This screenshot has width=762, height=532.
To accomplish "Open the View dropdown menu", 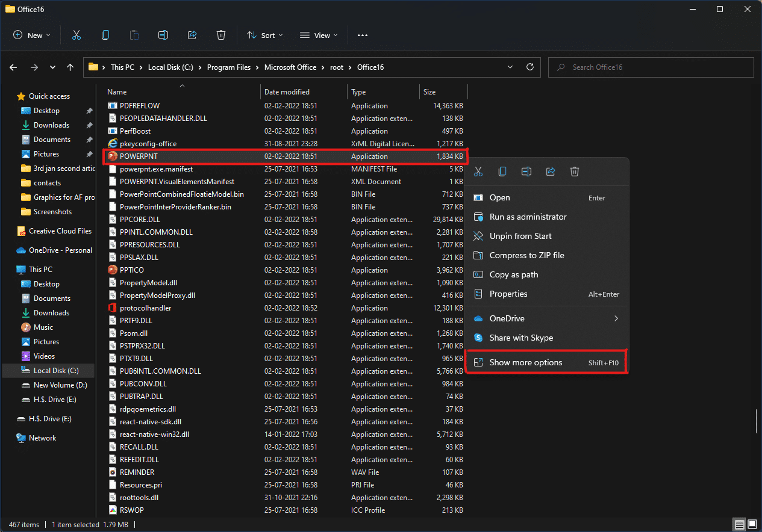I will point(319,36).
